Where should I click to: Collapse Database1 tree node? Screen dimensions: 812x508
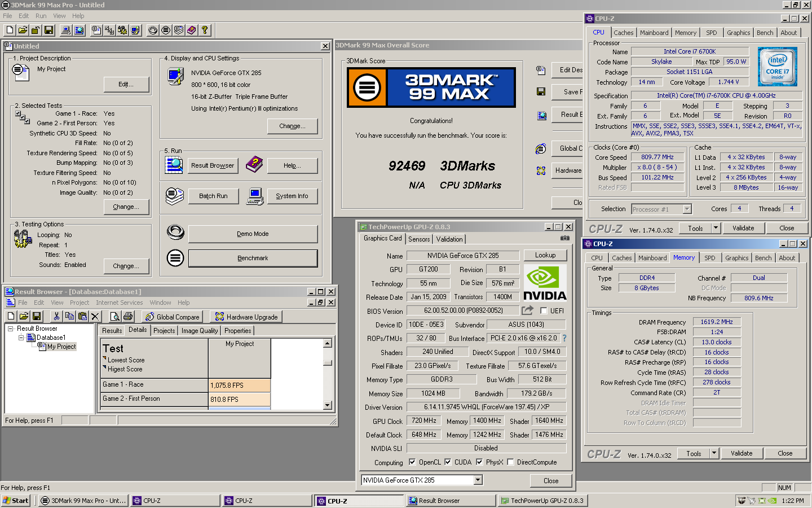21,338
